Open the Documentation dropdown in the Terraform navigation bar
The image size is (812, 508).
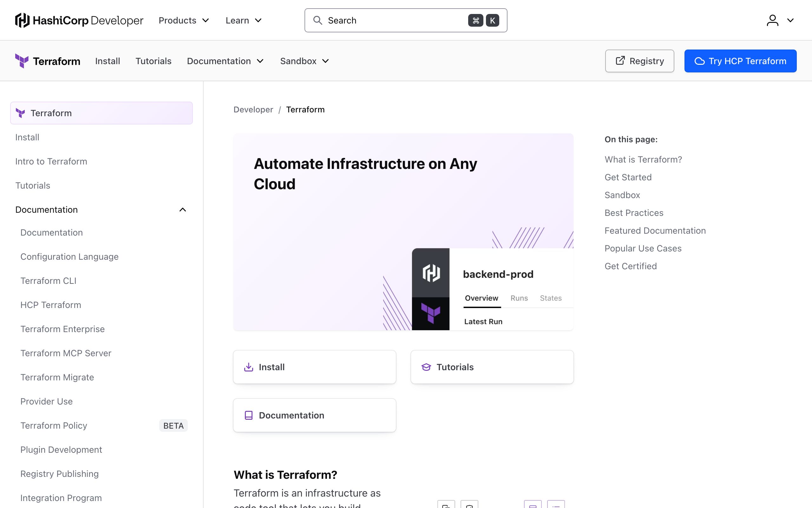[x=226, y=61]
